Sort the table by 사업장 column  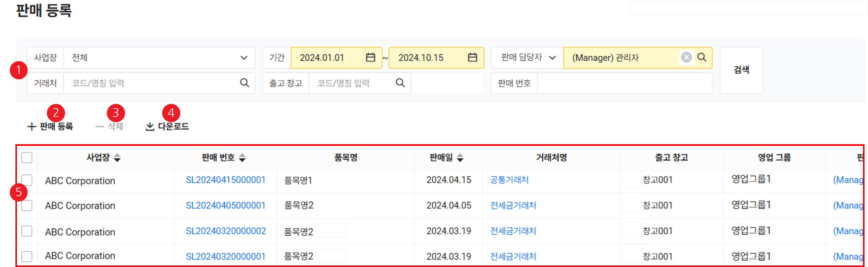(x=117, y=158)
